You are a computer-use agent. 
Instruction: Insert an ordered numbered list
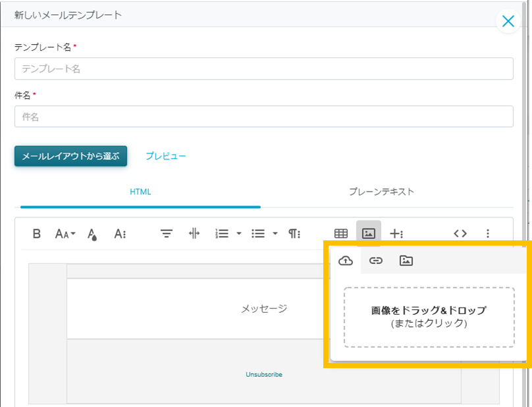click(x=222, y=234)
